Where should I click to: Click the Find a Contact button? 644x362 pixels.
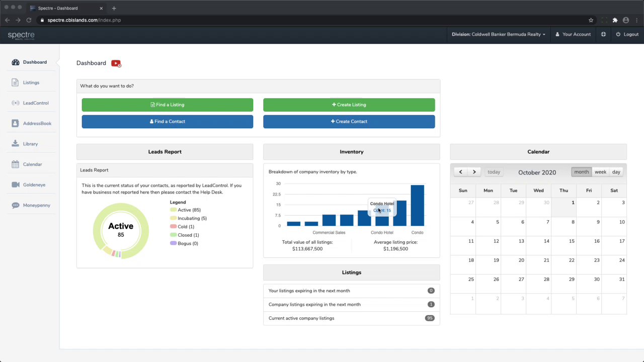[x=168, y=121]
